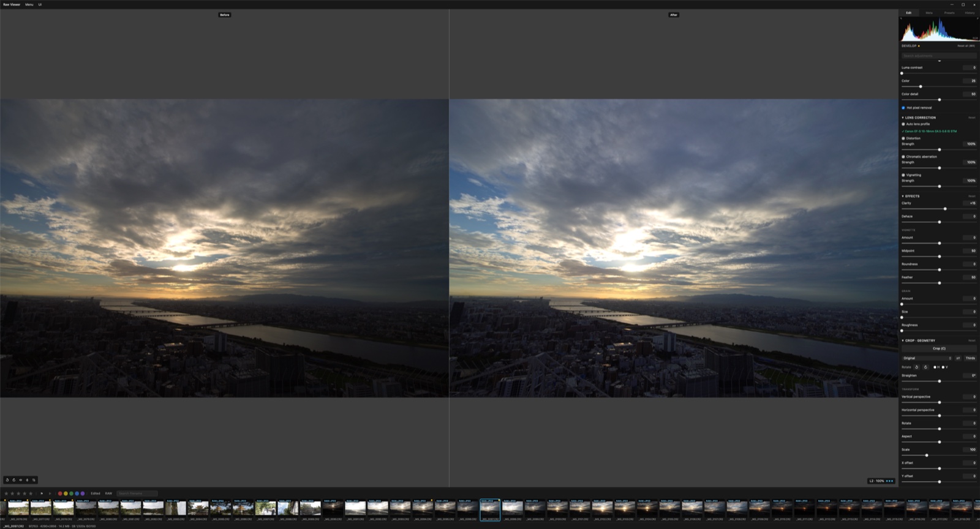Screen dimensions: 980x529
Task: Open the Menu item in title bar
Action: pyautogui.click(x=29, y=4)
